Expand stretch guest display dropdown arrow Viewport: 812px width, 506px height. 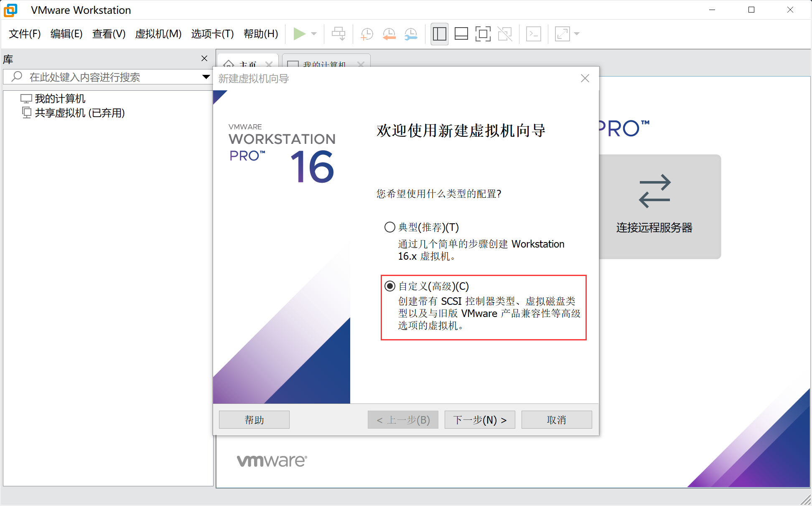pos(577,34)
